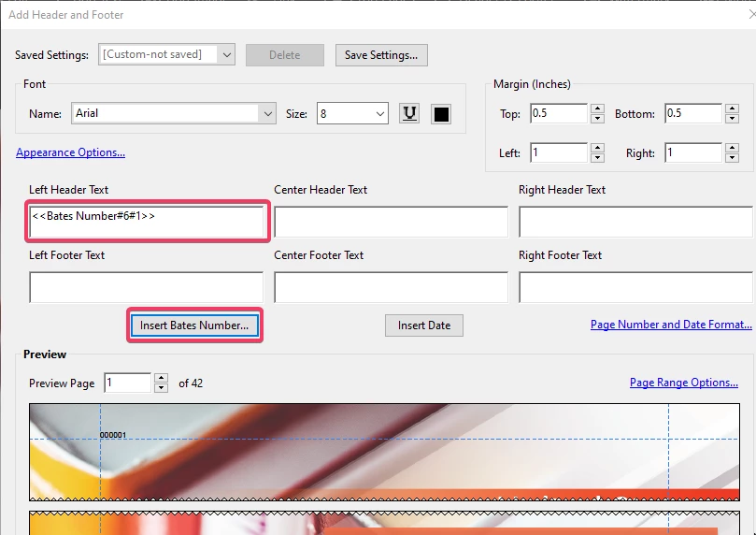Toggle the underline font style button

[x=409, y=114]
